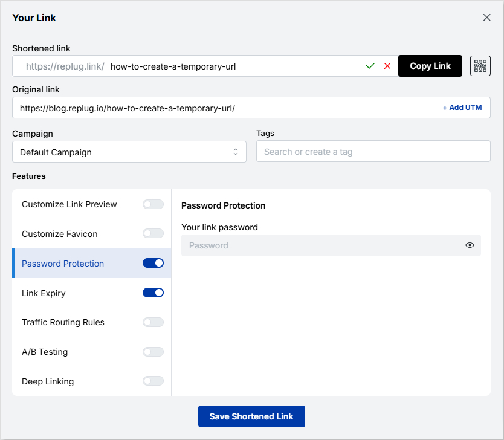The image size is (504, 440).
Task: Click the https://replug.link/ prefix text
Action: 65,66
